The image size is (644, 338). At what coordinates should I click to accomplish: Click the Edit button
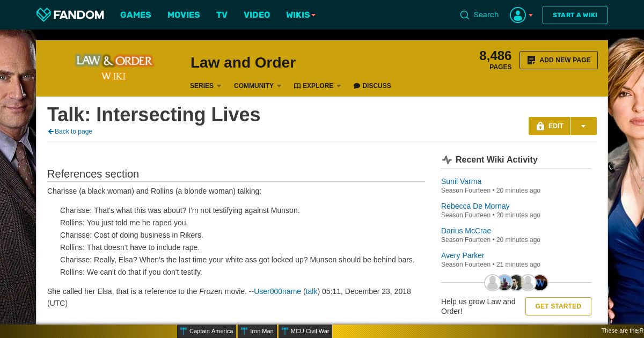[550, 126]
